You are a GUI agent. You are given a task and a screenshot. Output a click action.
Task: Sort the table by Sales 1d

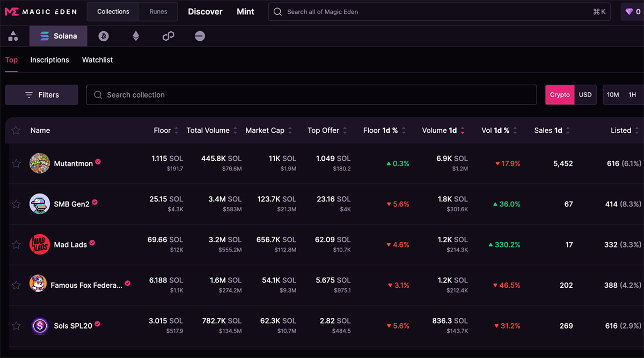[552, 130]
